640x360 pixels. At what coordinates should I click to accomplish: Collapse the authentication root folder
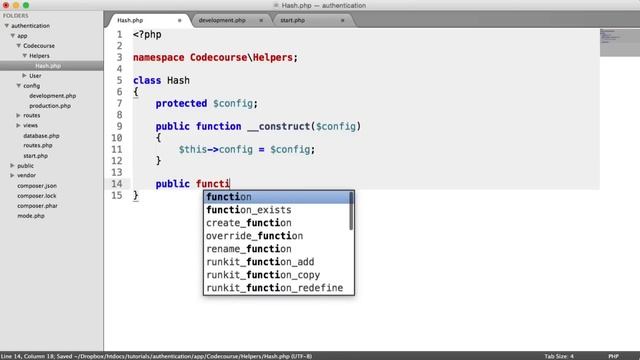click(7, 26)
